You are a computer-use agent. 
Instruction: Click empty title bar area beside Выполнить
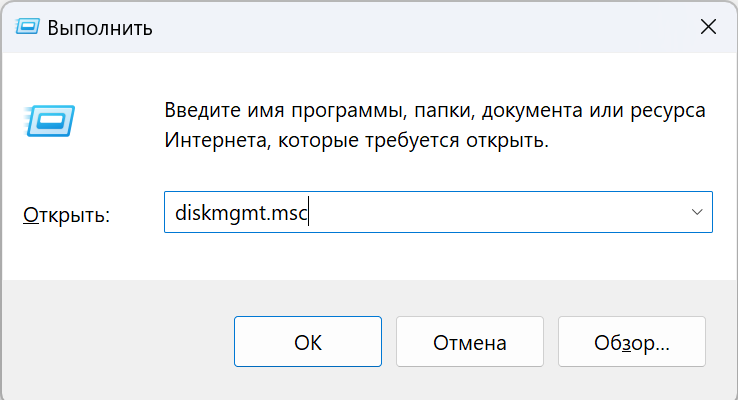(x=400, y=27)
